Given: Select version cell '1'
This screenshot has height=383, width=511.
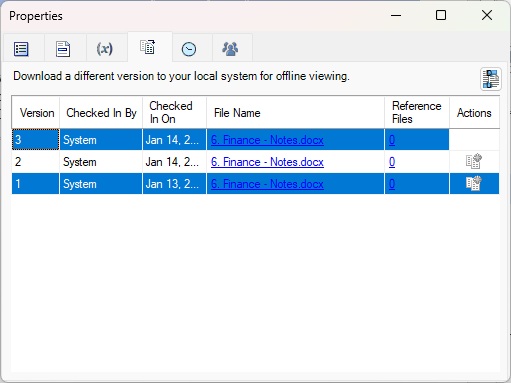Looking at the screenshot, I should 36,184.
